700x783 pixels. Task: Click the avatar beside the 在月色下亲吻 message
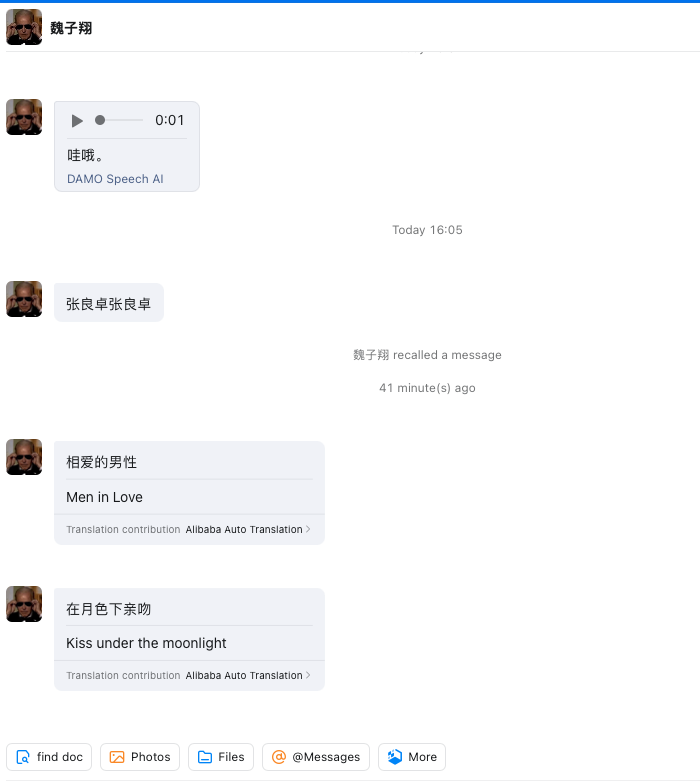[24, 604]
